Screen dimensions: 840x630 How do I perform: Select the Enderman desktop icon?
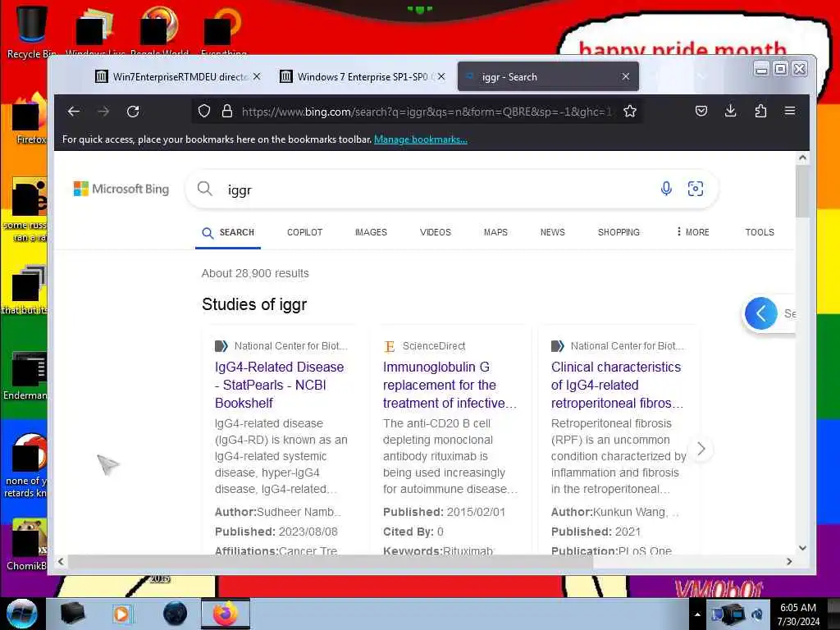coord(25,375)
